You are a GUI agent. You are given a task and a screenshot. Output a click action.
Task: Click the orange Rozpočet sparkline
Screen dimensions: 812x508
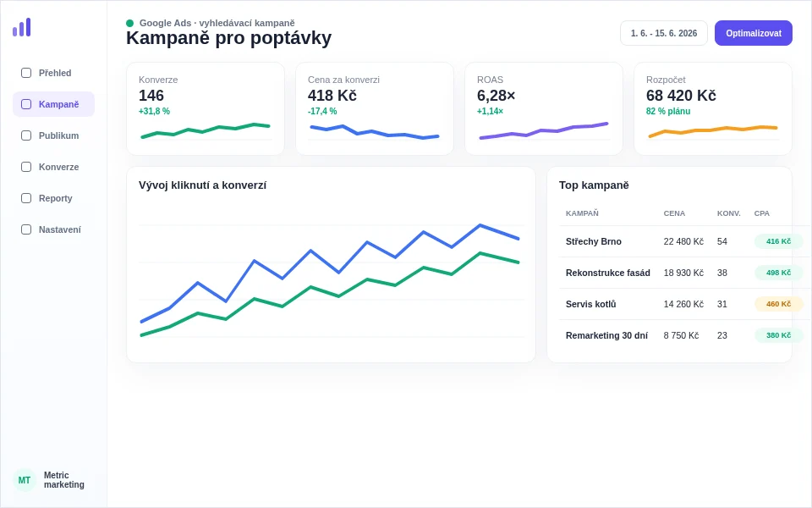click(713, 131)
